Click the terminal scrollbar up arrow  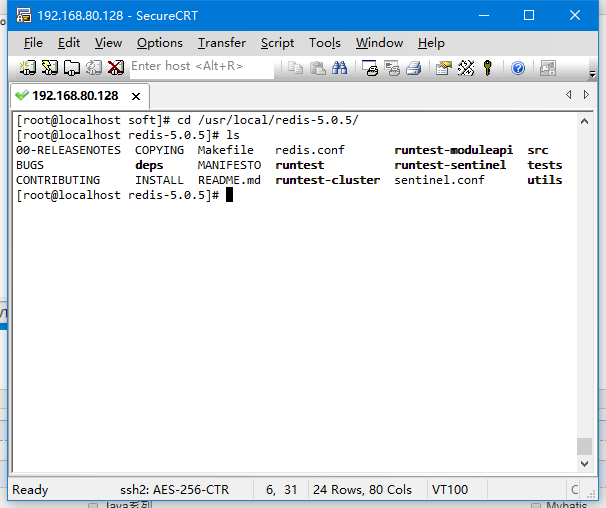(x=584, y=121)
